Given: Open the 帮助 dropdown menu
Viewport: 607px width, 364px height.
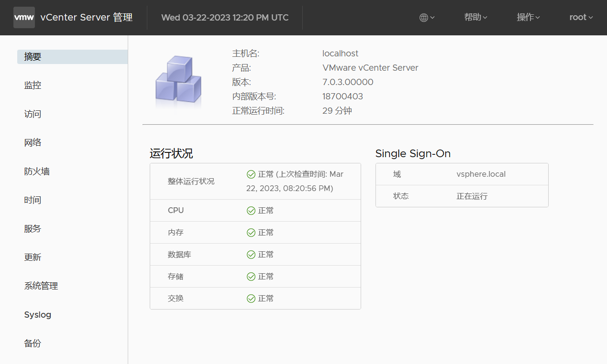Looking at the screenshot, I should 475,17.
